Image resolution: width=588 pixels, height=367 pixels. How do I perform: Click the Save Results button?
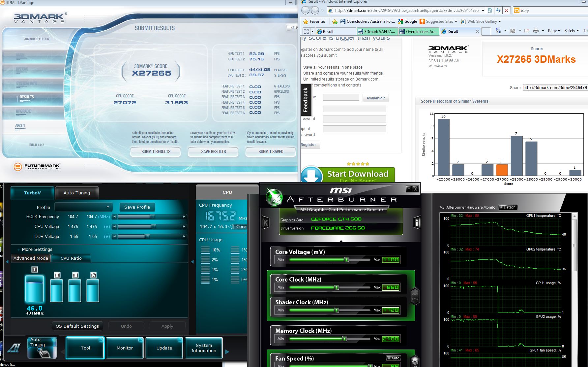coord(213,151)
